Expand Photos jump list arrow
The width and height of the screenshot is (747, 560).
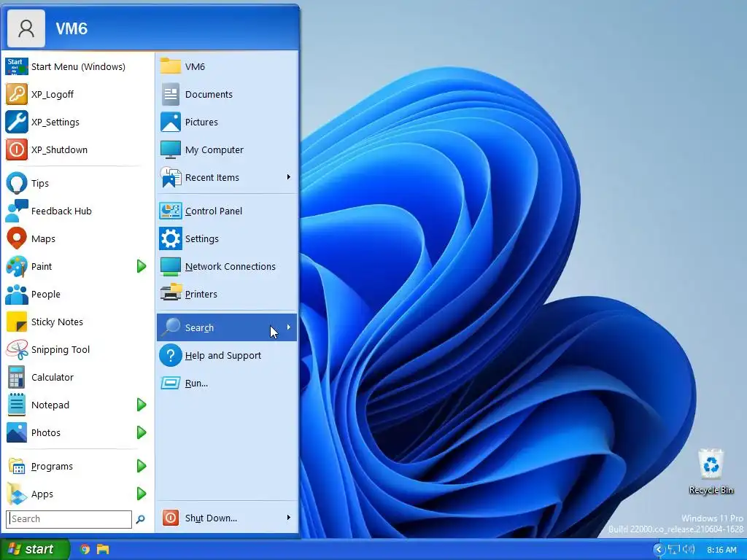(141, 432)
